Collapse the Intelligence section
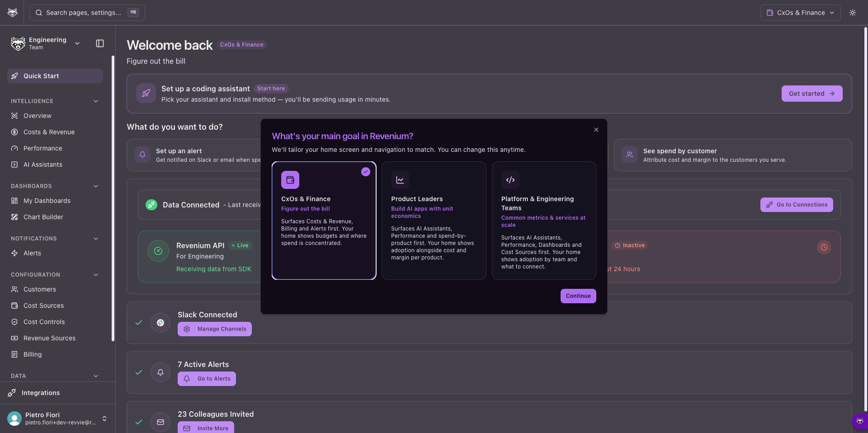Image resolution: width=868 pixels, height=433 pixels. pos(96,101)
